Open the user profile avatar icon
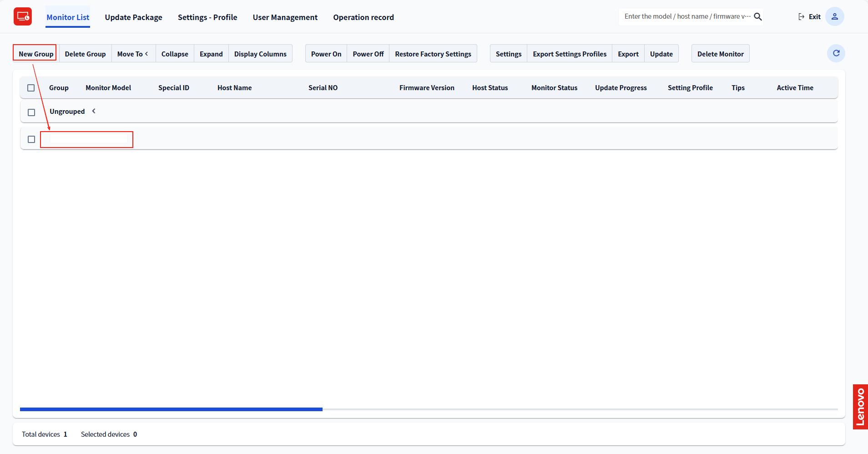 (834, 17)
